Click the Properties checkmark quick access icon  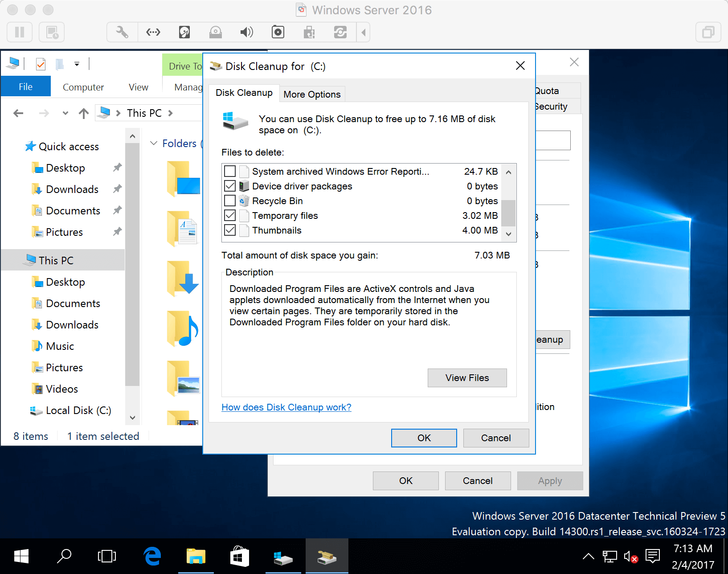click(41, 64)
